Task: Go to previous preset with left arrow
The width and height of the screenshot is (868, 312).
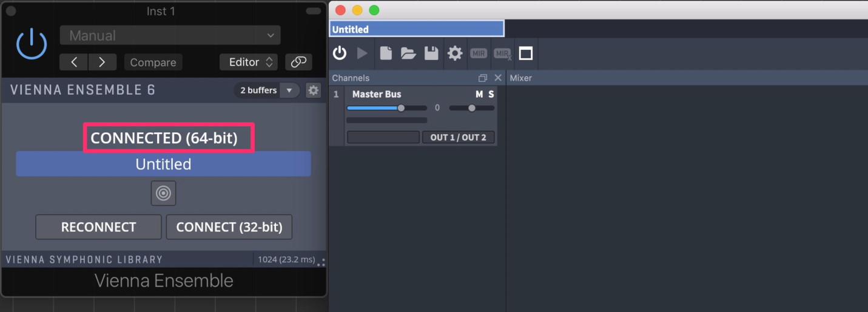Action: (74, 62)
